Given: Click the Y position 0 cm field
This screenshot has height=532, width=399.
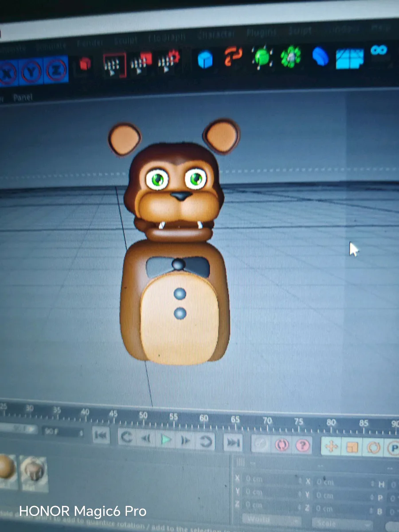Looking at the screenshot, I should pos(272,493).
